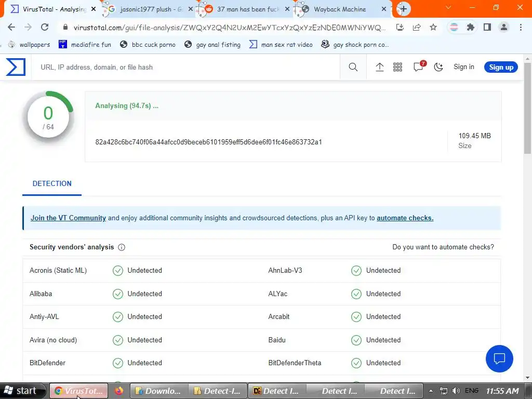The width and height of the screenshot is (532, 399).
Task: Toggle the Chrome side panel icon
Action: coord(487,27)
